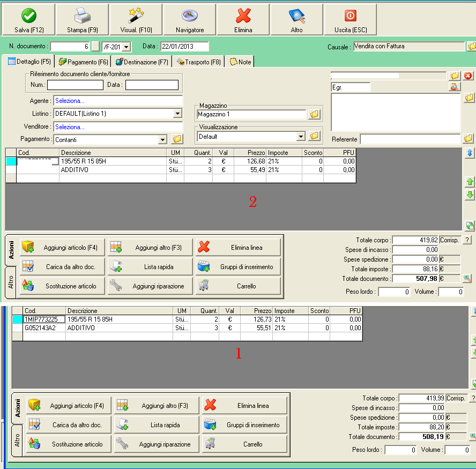
Task: Click the N. documento number field
Action: tap(70, 47)
